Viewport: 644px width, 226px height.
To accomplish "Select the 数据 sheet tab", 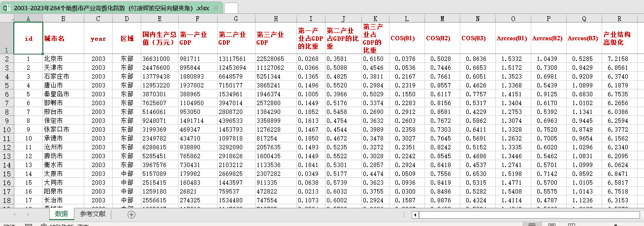I will (x=61, y=214).
